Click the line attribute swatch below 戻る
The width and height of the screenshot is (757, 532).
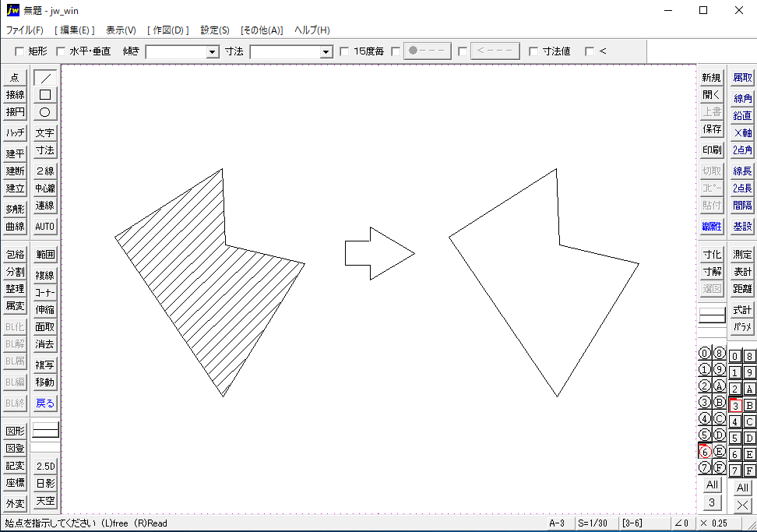[x=45, y=430]
